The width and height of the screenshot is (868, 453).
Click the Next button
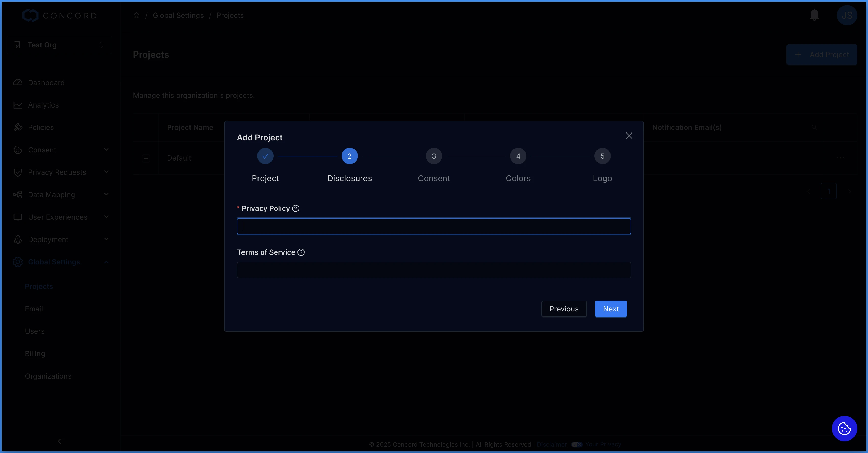(611, 309)
